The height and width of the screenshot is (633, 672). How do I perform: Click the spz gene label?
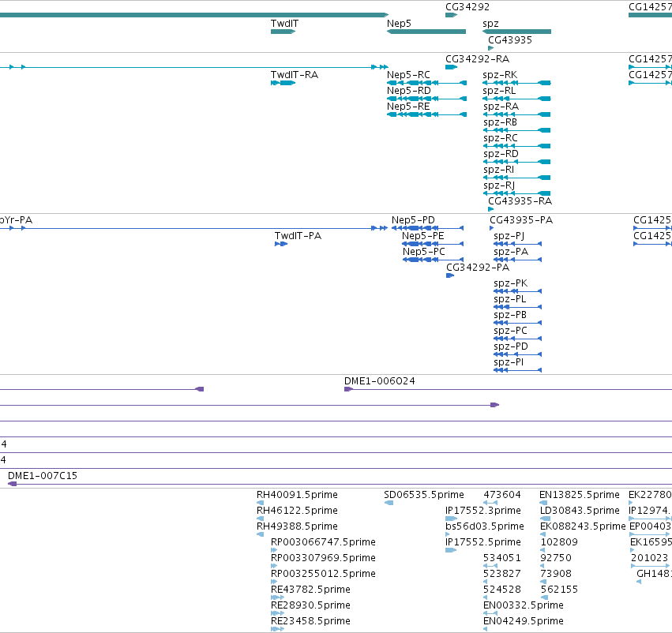pos(490,24)
